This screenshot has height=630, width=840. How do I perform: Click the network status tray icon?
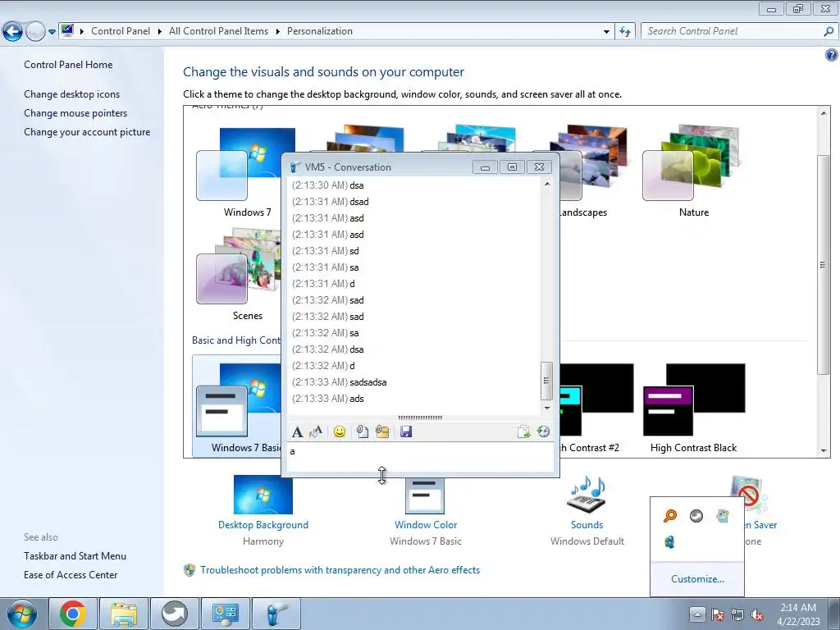pos(737,614)
